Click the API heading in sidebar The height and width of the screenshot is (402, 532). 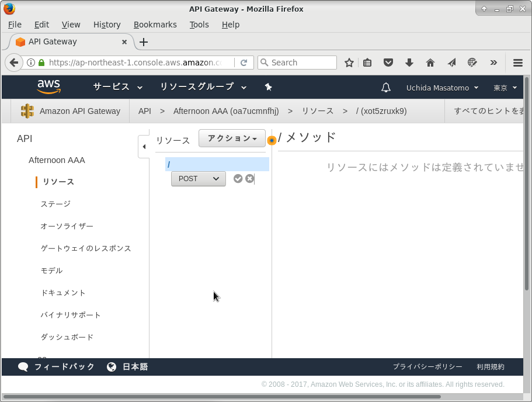[25, 138]
